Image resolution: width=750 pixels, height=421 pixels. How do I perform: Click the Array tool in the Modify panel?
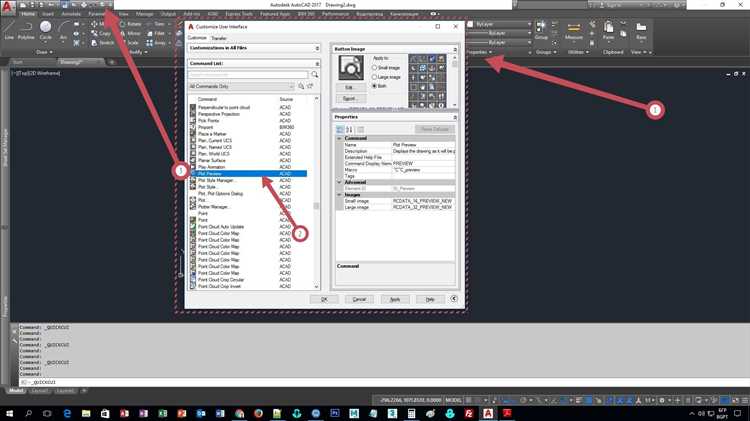155,43
